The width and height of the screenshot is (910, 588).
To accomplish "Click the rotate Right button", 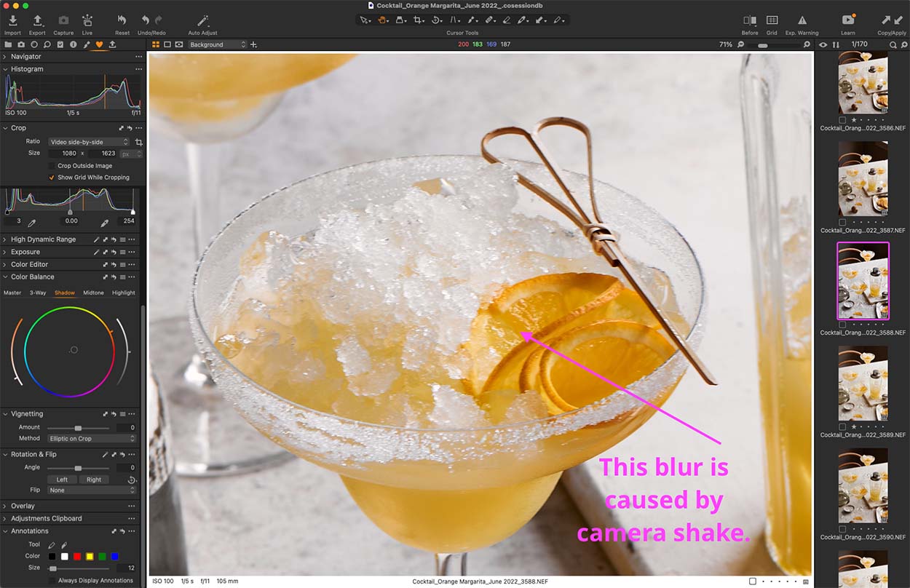I will point(94,480).
